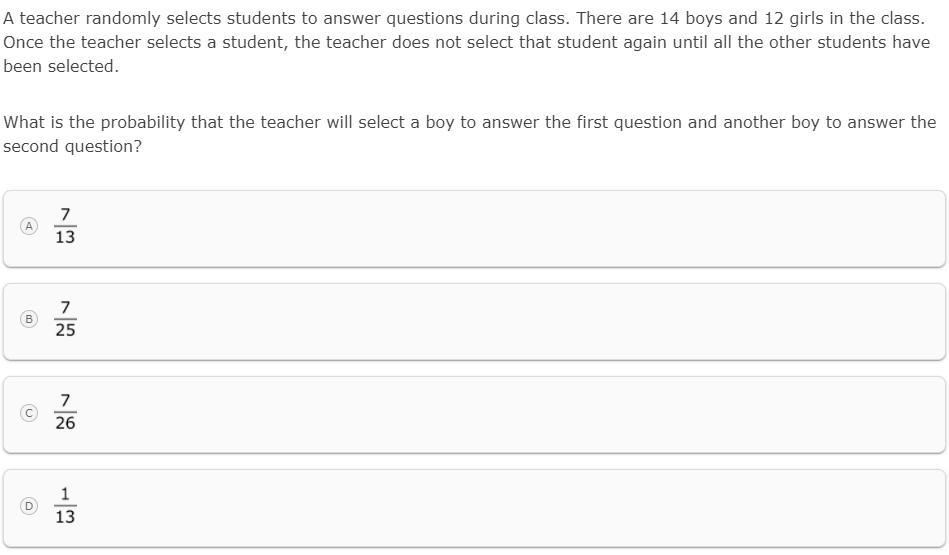This screenshot has height=555, width=949.
Task: Select radio button B
Action: pyautogui.click(x=28, y=319)
